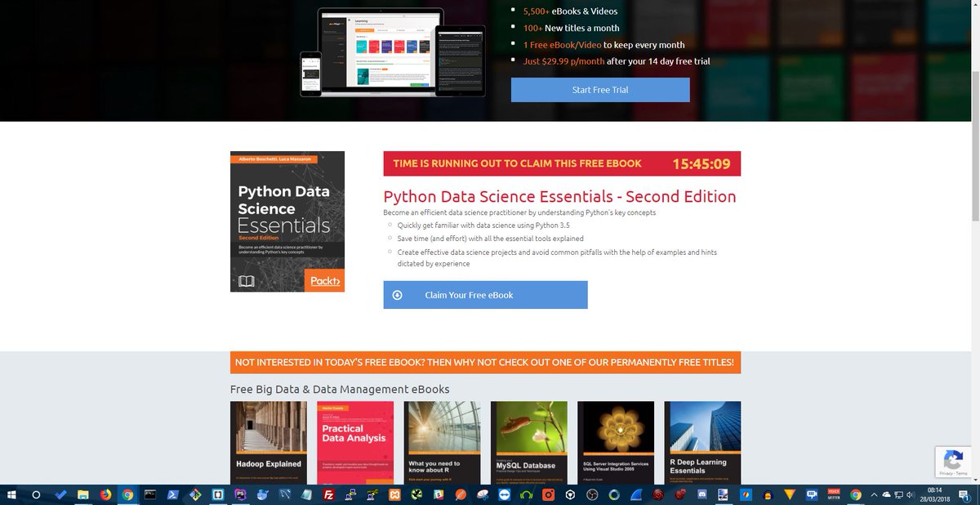This screenshot has width=980, height=505.
Task: Open Cortana search circle in taskbar
Action: click(36, 495)
